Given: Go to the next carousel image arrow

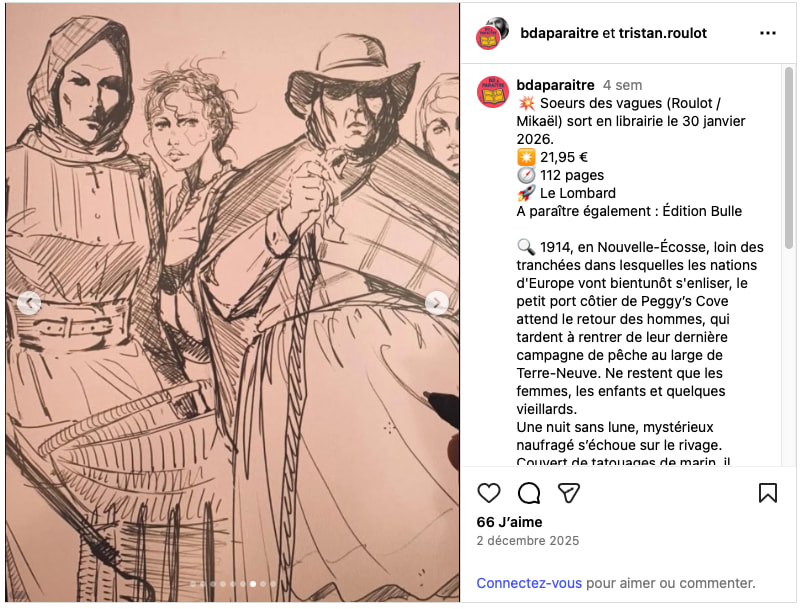Looking at the screenshot, I should [x=437, y=303].
